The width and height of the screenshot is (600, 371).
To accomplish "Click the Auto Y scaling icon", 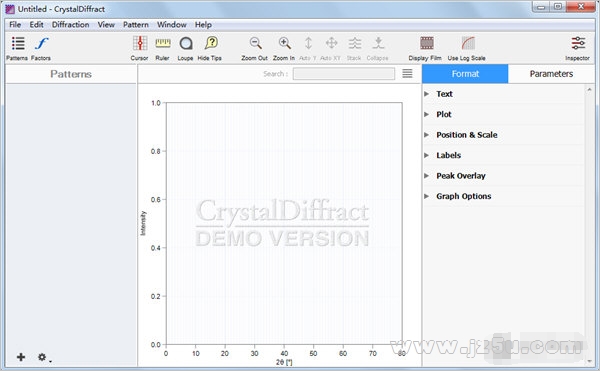I will click(x=308, y=43).
